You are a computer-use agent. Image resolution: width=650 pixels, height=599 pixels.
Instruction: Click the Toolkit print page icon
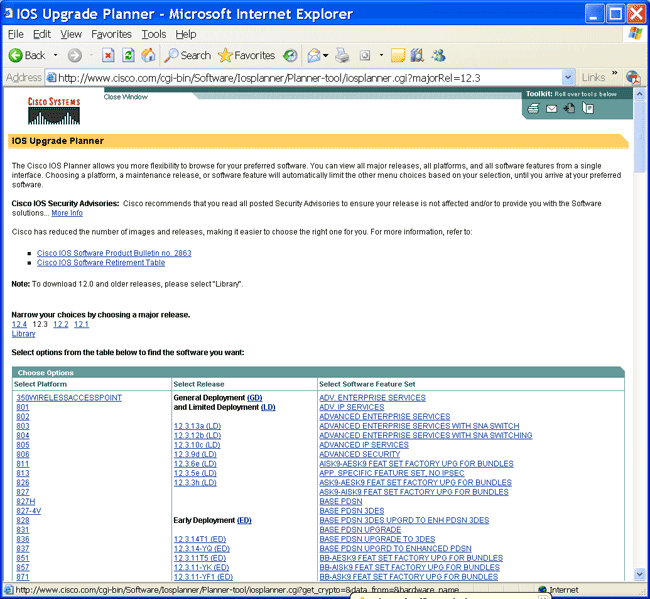click(533, 109)
